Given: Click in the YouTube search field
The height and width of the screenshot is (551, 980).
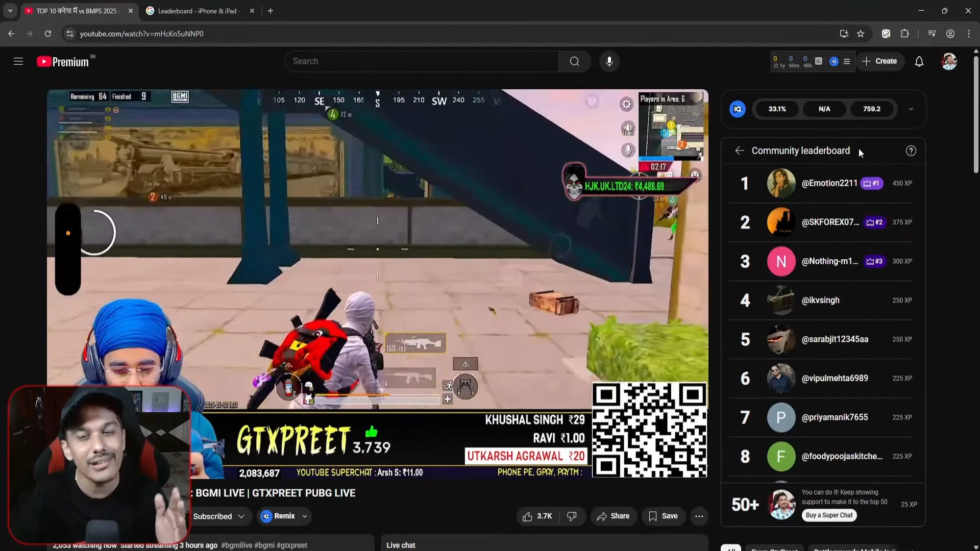Looking at the screenshot, I should tap(422, 62).
